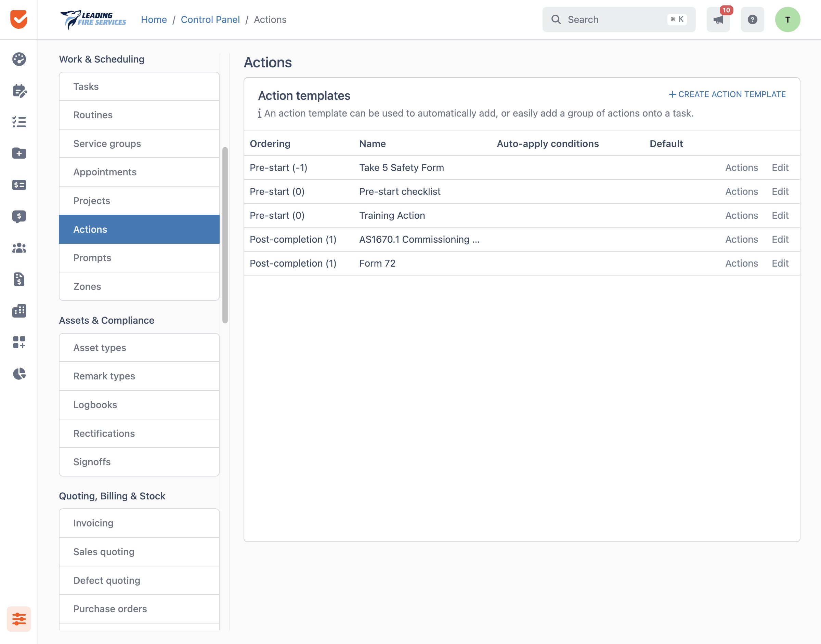821x644 pixels.
Task: Go to Home breadcrumb
Action: (x=154, y=19)
